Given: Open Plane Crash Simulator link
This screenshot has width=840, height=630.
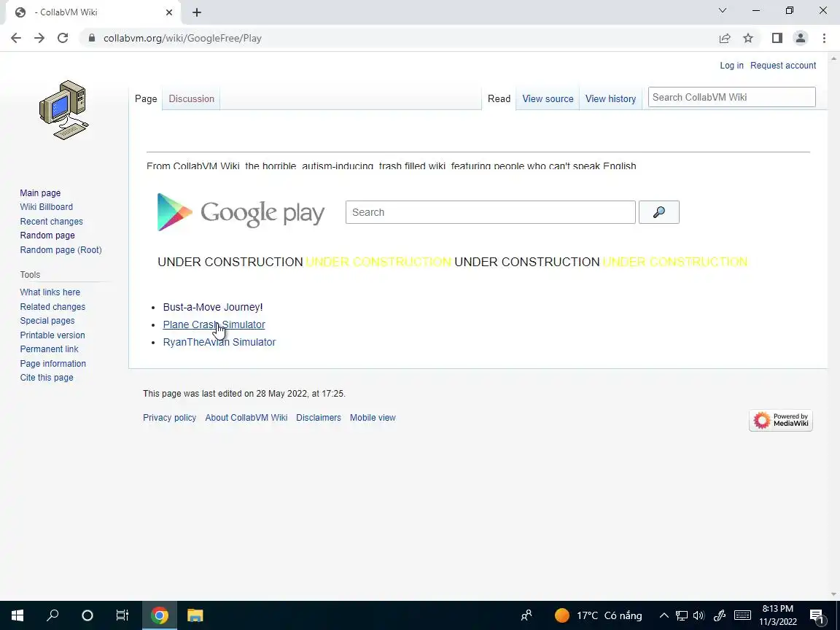Looking at the screenshot, I should point(214,324).
